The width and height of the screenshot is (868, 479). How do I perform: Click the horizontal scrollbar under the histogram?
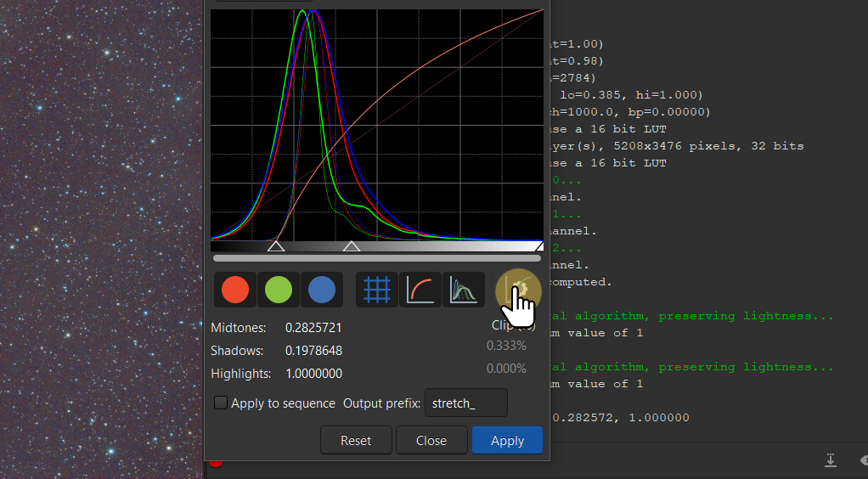(x=377, y=258)
